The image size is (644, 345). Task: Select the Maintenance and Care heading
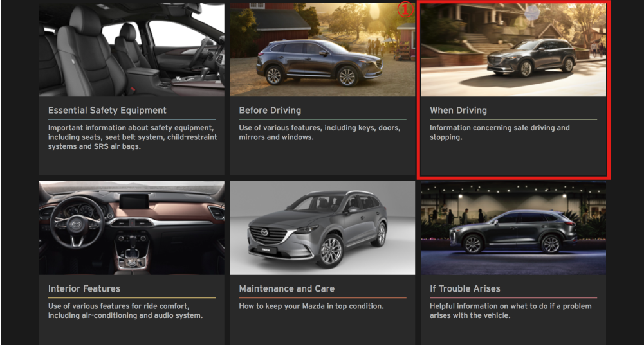point(286,288)
